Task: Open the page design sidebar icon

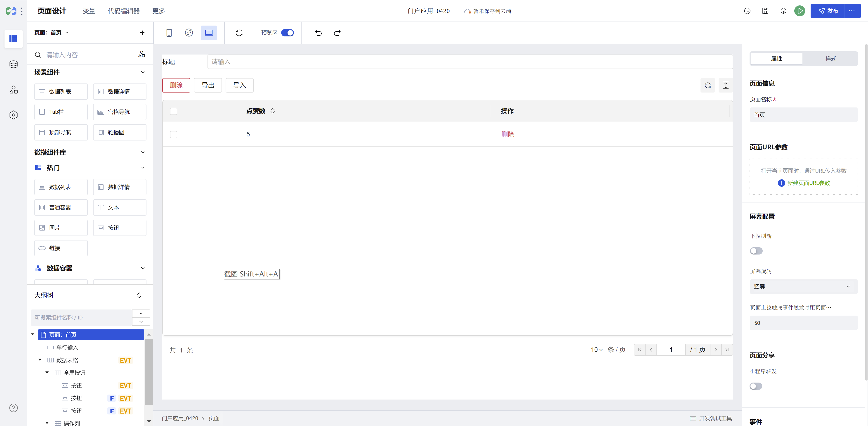Action: [x=14, y=39]
